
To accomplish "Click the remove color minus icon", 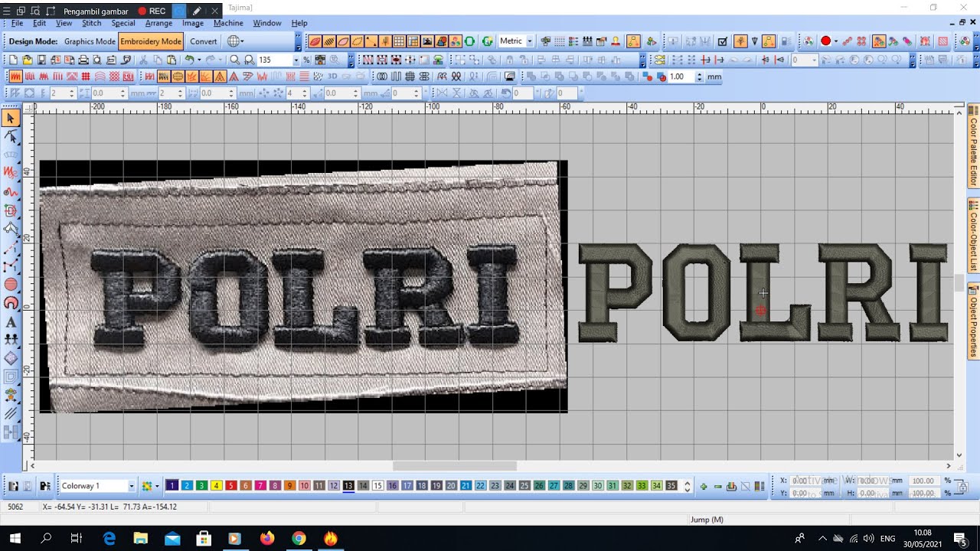I will [x=717, y=486].
